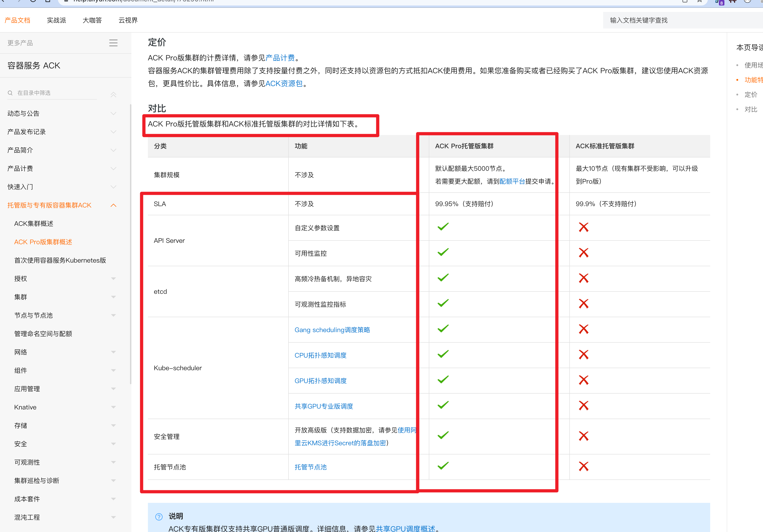
Task: Collapse 托管版与专有版容器集群ACK section
Action: [x=113, y=205]
